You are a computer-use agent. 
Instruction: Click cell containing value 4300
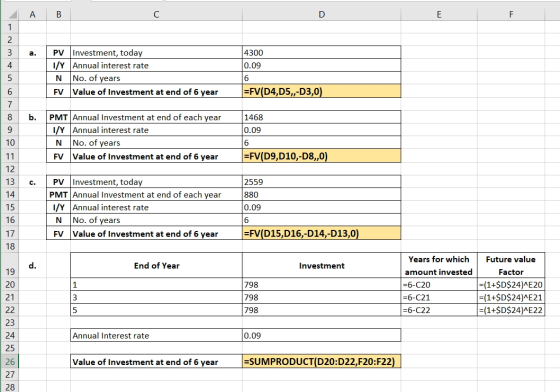pos(321,52)
